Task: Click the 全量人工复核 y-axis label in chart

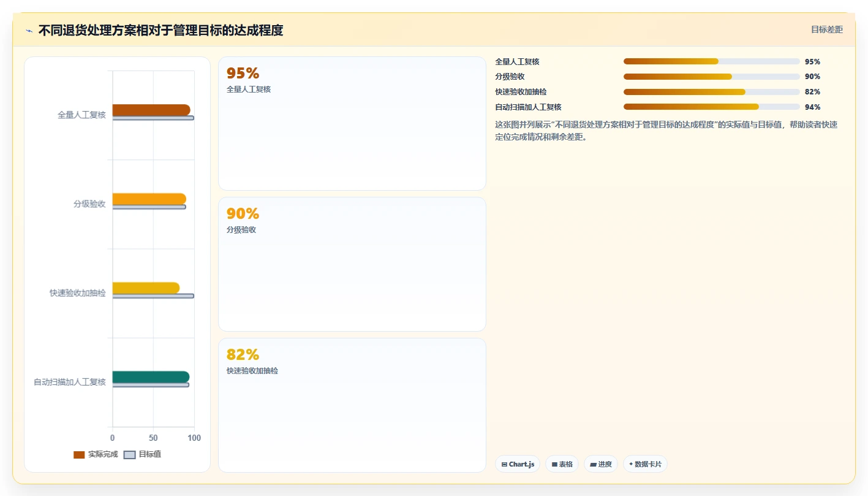Action: click(x=81, y=115)
